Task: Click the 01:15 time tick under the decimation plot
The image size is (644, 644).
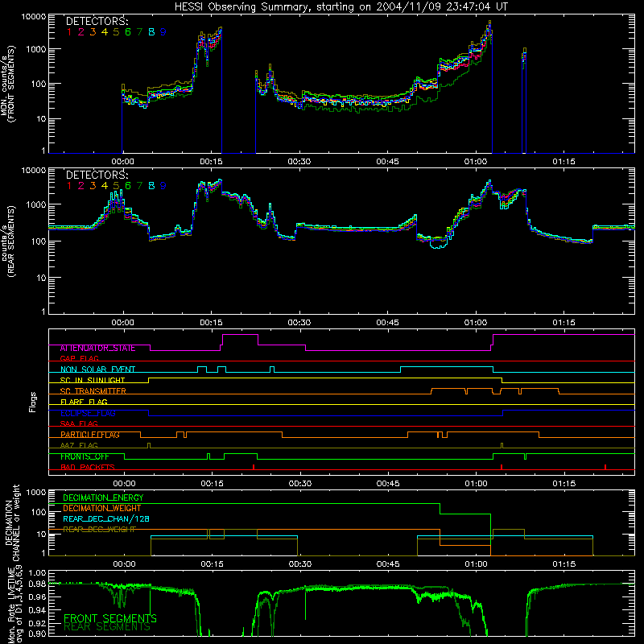Action: pyautogui.click(x=564, y=564)
